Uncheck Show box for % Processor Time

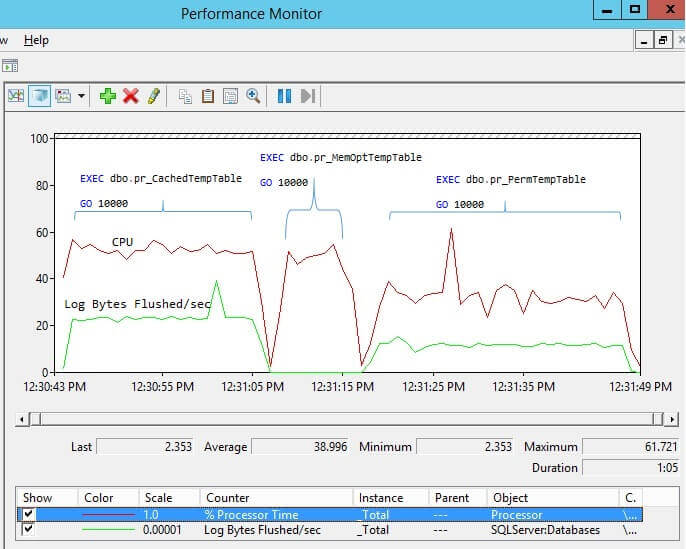(x=28, y=514)
